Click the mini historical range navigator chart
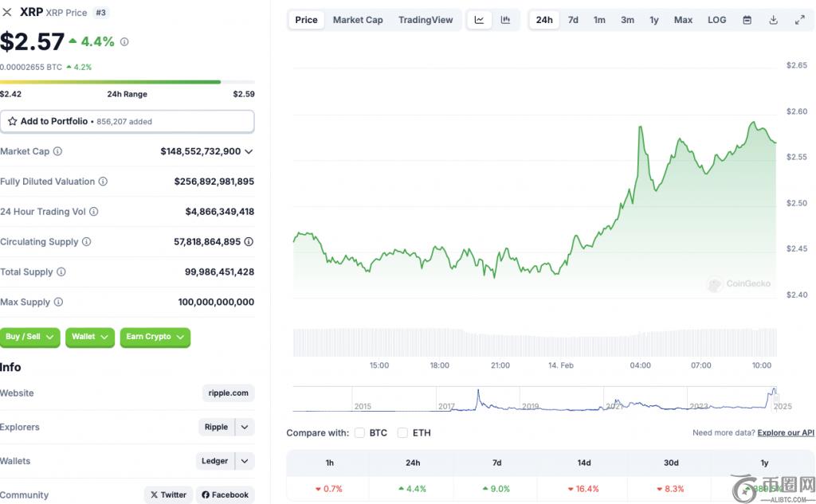 coord(534,400)
